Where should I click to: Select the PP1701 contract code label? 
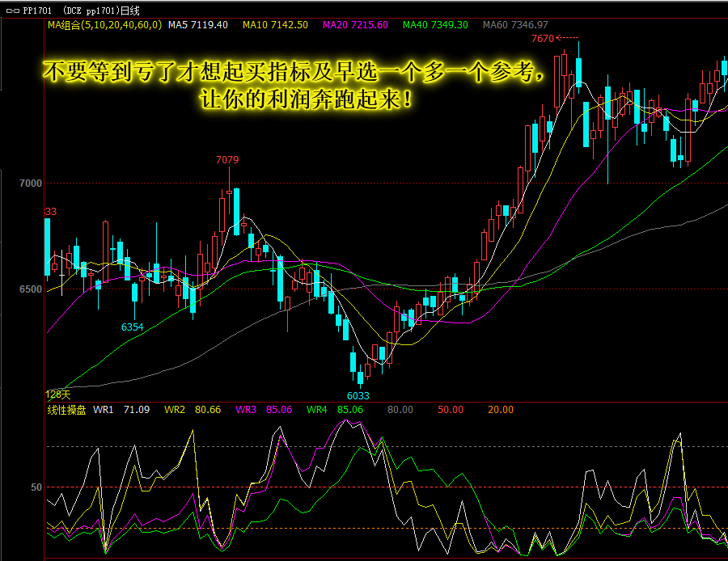pyautogui.click(x=37, y=11)
